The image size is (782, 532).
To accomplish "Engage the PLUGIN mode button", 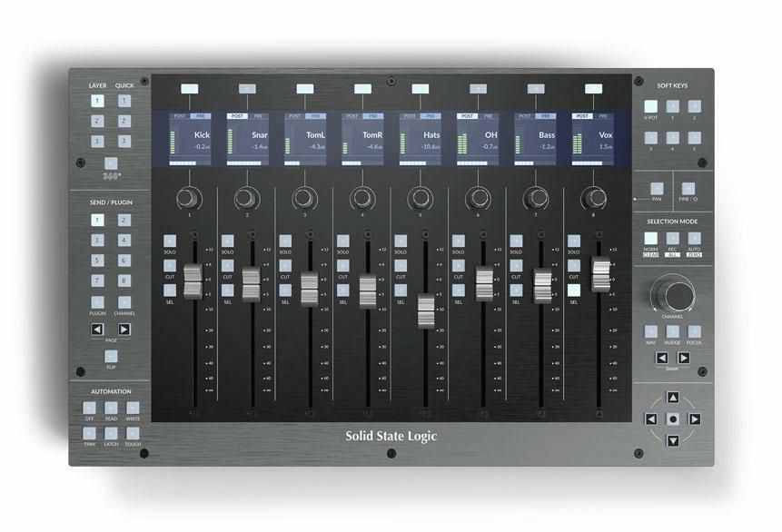I will (x=97, y=301).
